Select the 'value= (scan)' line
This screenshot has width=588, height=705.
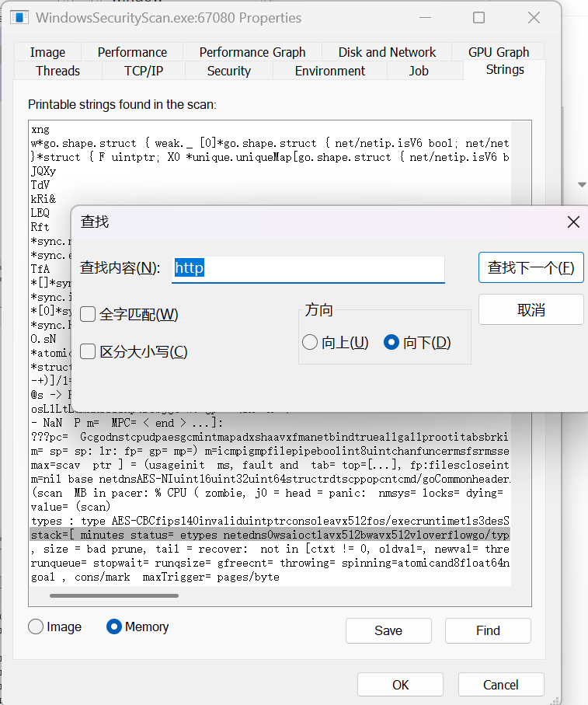pos(71,507)
